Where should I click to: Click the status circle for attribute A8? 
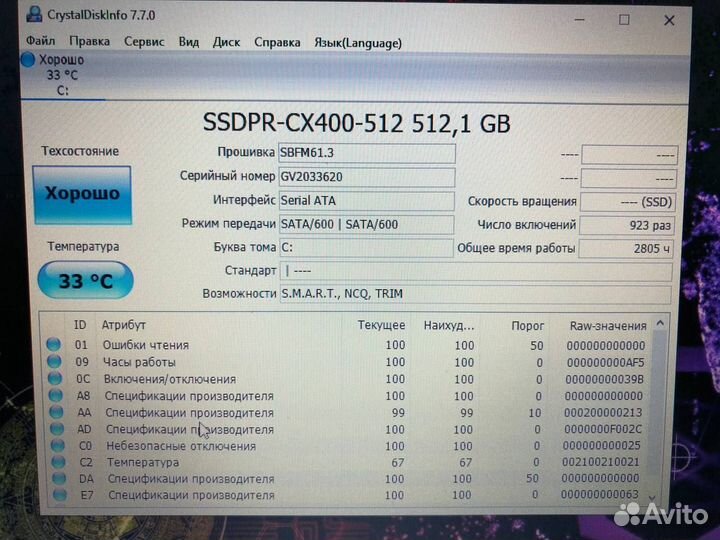56,395
